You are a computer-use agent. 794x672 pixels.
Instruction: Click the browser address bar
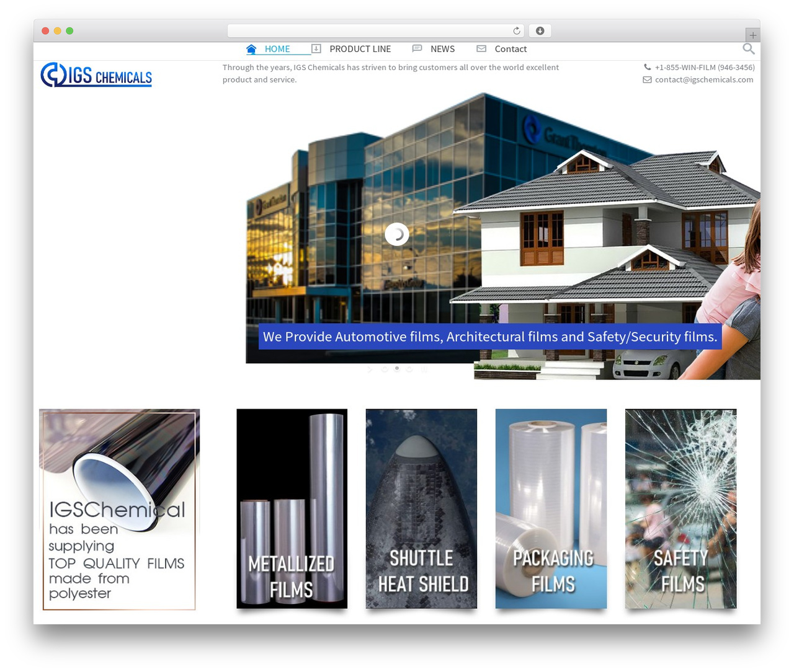[x=376, y=30]
